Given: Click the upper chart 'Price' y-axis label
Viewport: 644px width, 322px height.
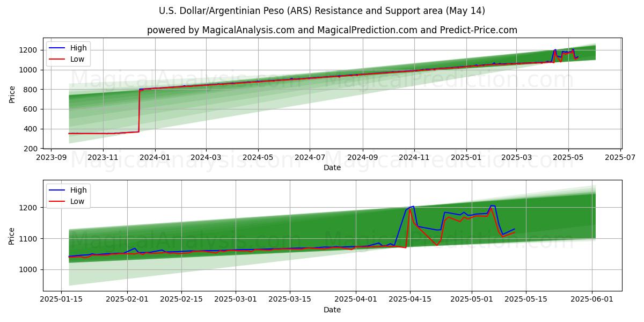Looking at the screenshot, I should click(12, 93).
